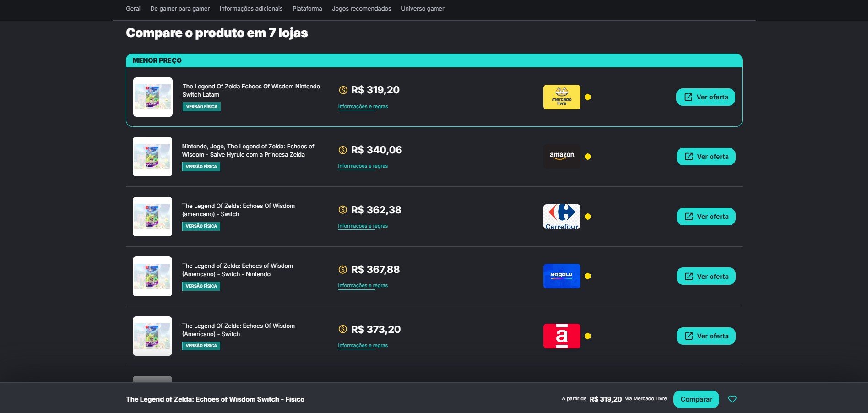The width and height of the screenshot is (868, 413).
Task: Click product title in R$ 373,20 row
Action: point(239,330)
